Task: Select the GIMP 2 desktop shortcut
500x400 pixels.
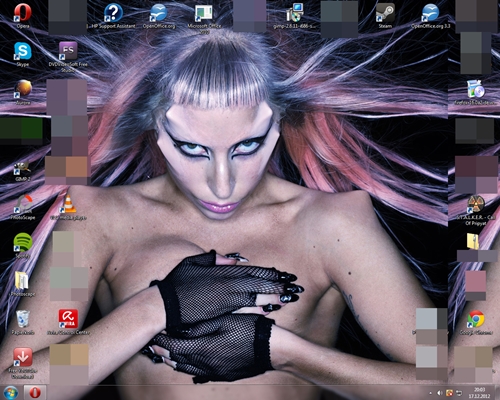Action: pos(23,170)
